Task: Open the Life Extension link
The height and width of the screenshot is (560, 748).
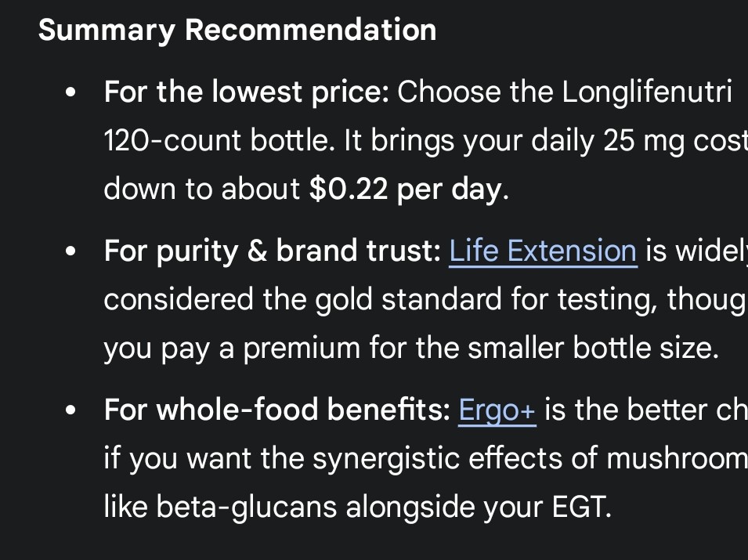Action: coord(542,251)
